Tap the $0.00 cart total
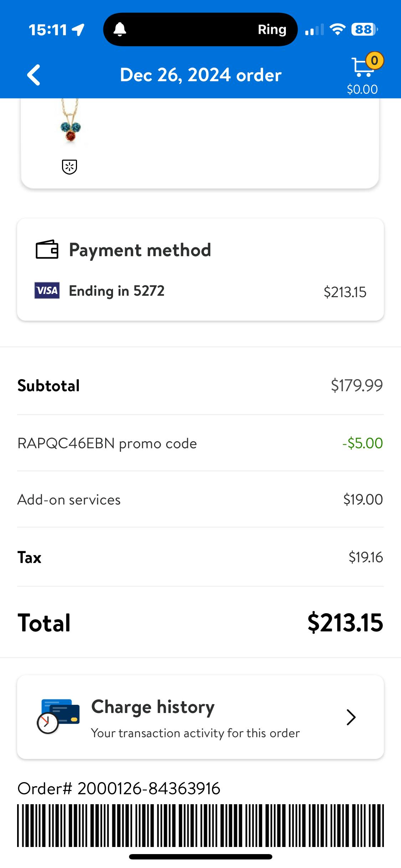This screenshot has height=868, width=401. coord(362,89)
